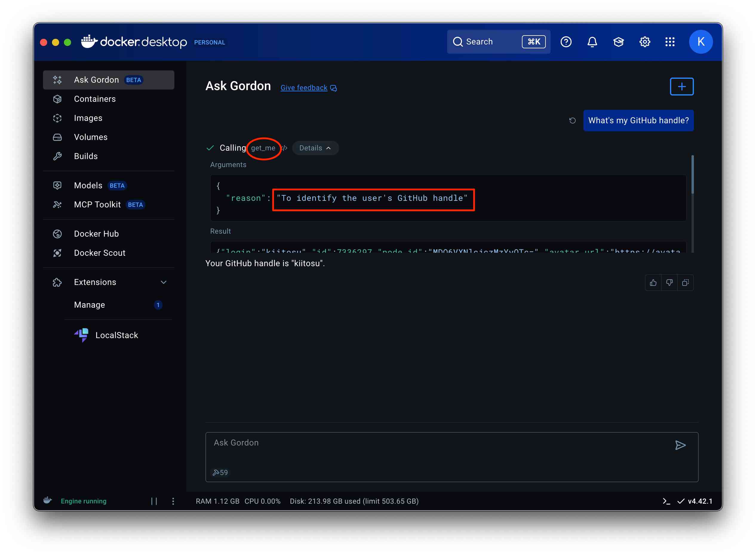Click the send message arrow icon
Viewport: 756px width, 555px height.
680,445
